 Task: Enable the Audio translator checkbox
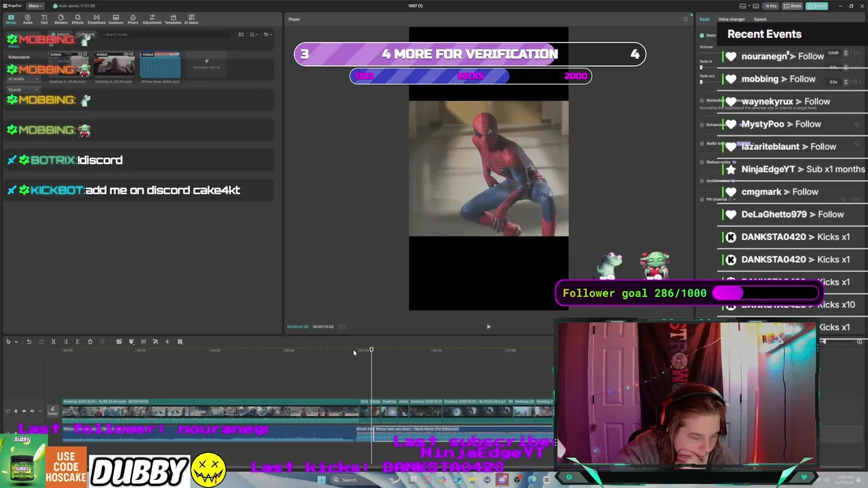[702, 144]
